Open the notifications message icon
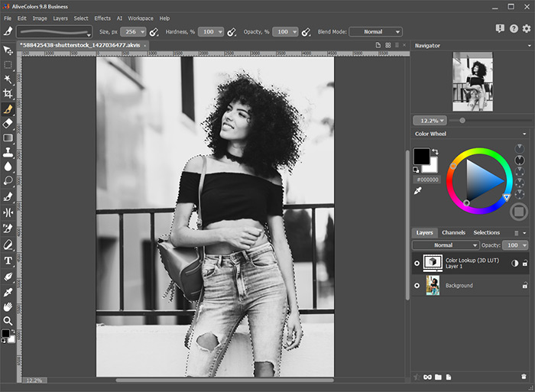The width and height of the screenshot is (535, 392). (x=500, y=29)
